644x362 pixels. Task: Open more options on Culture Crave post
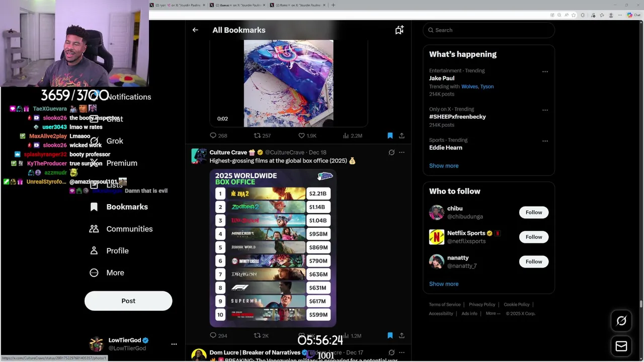point(401,152)
